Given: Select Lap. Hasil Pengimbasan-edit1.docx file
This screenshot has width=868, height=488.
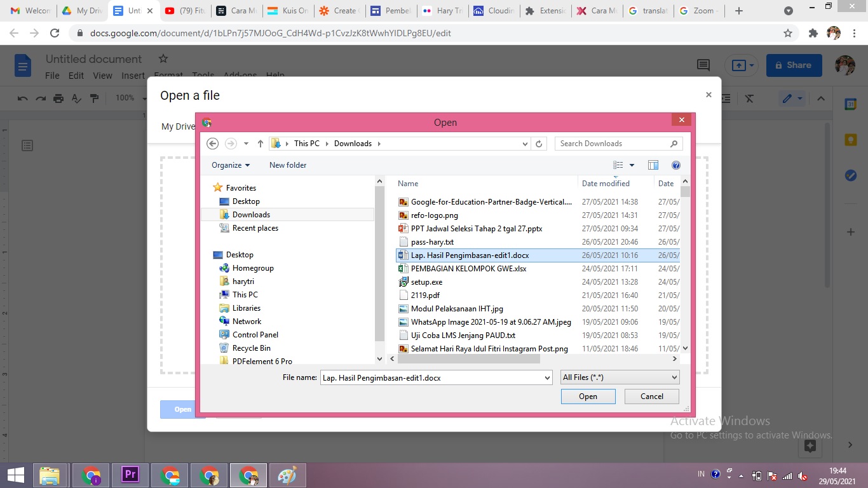Looking at the screenshot, I should click(x=470, y=255).
